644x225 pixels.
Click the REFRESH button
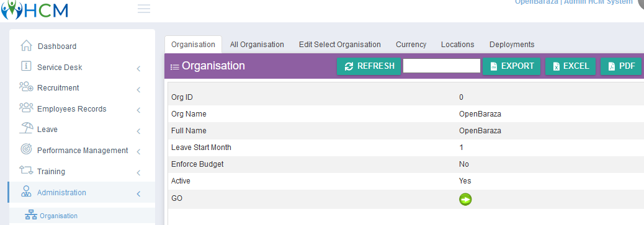pos(369,66)
